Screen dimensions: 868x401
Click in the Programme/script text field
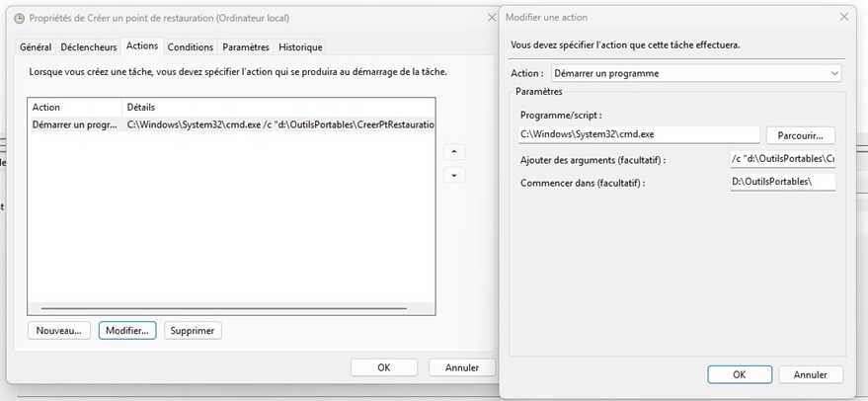(x=637, y=134)
